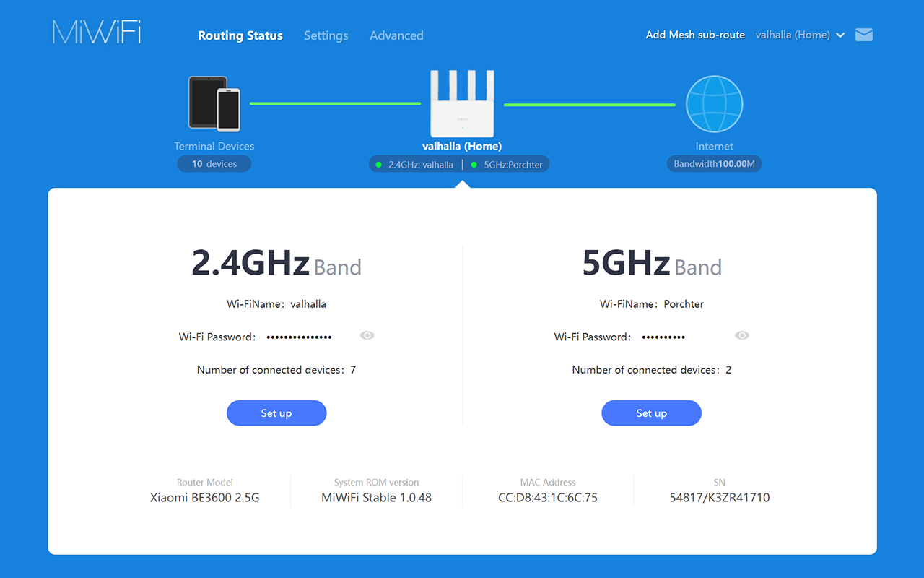The image size is (924, 578).
Task: Open the Routing Status tab
Action: click(240, 35)
